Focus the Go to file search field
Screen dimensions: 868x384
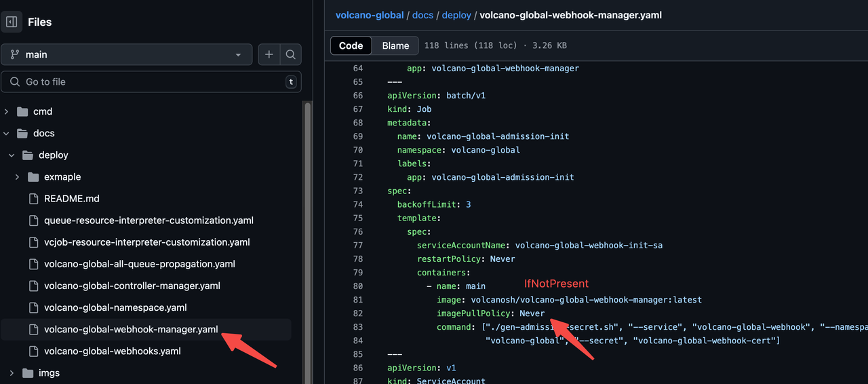pyautogui.click(x=151, y=81)
